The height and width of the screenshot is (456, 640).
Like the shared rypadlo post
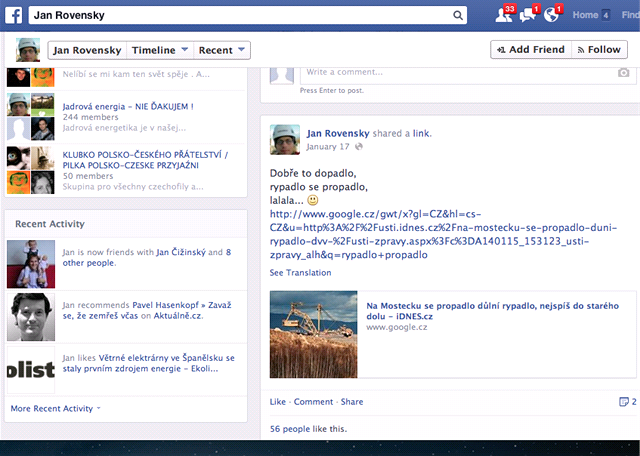[278, 402]
